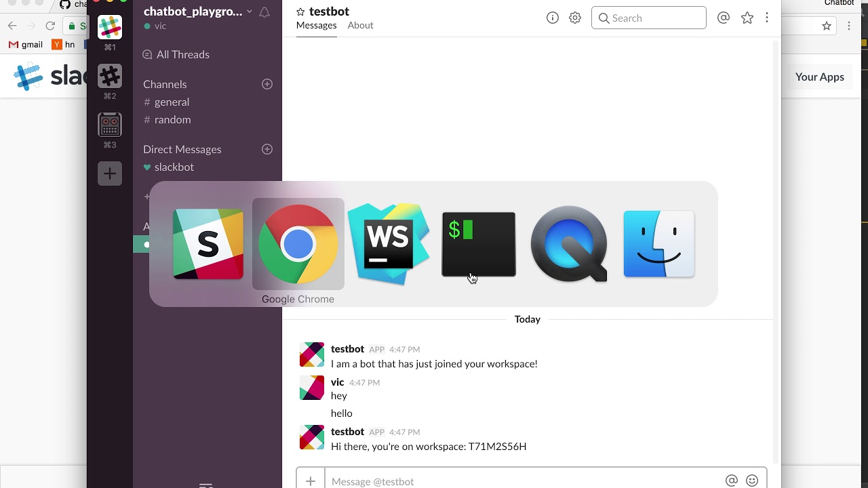Click Your Apps link in Chrome page
This screenshot has width=868, height=488.
819,77
